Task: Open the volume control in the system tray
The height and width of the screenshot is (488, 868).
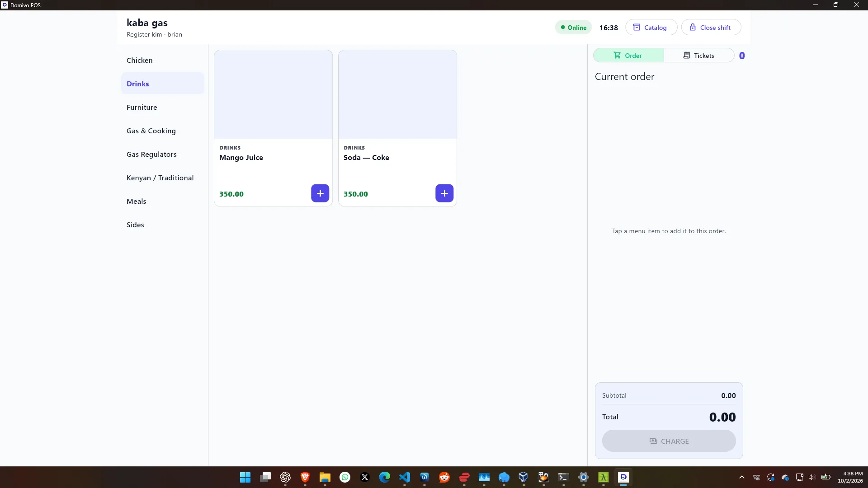Action: click(812, 477)
